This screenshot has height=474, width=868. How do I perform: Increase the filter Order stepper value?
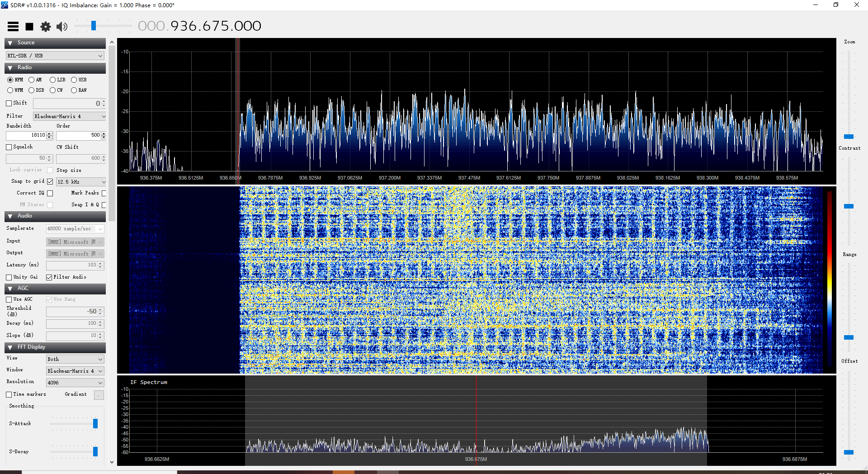(x=104, y=133)
